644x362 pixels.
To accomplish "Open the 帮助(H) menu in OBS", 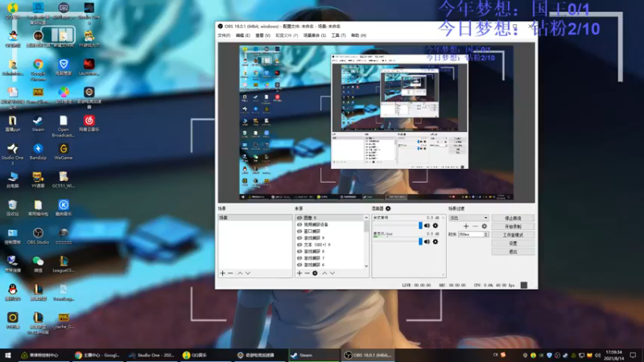I will (x=358, y=35).
